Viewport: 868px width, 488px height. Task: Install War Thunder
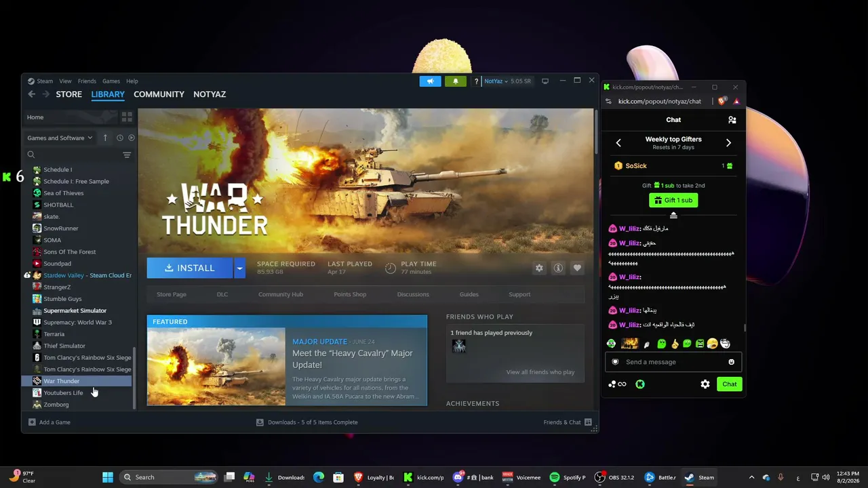190,268
